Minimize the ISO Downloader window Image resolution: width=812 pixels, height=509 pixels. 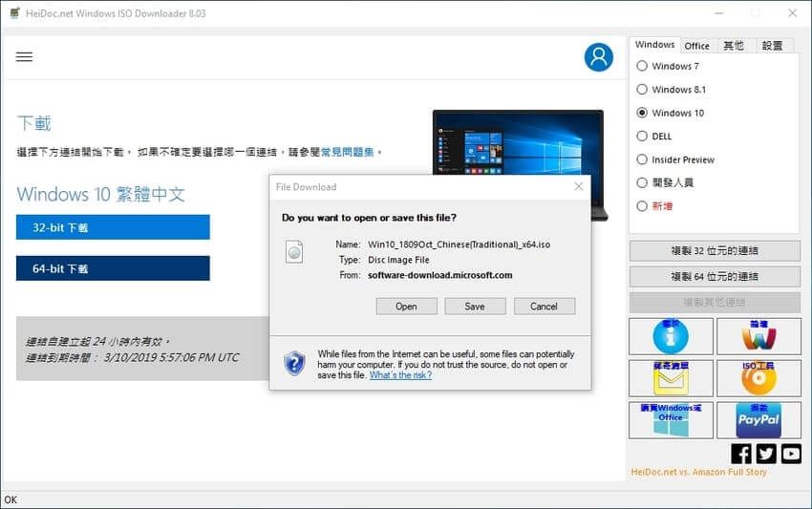(719, 13)
